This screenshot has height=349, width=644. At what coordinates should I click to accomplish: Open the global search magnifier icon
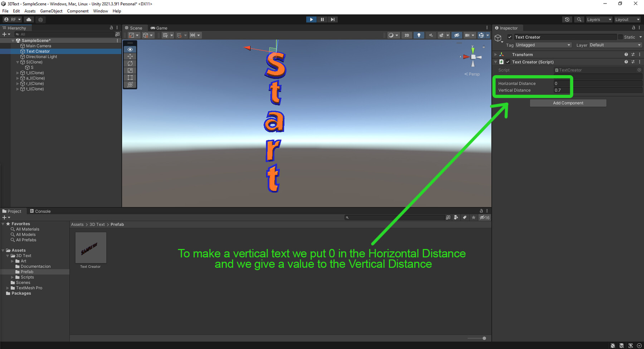[x=579, y=19]
